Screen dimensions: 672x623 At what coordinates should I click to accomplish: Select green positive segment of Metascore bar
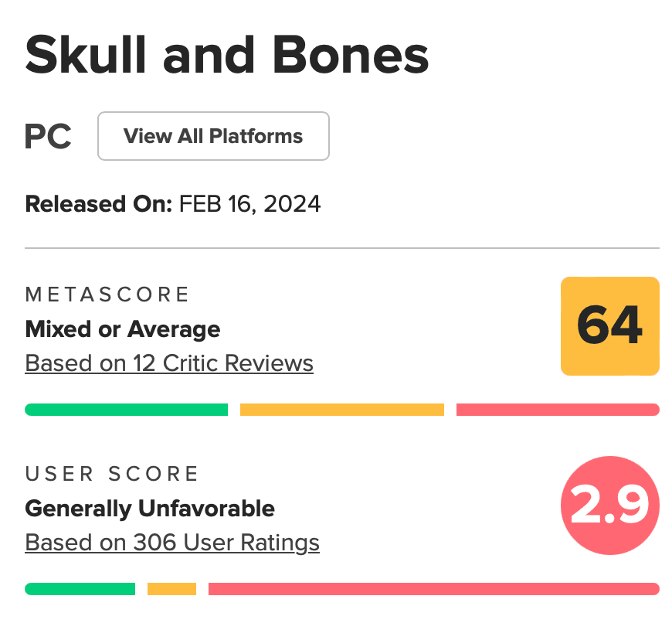click(126, 410)
